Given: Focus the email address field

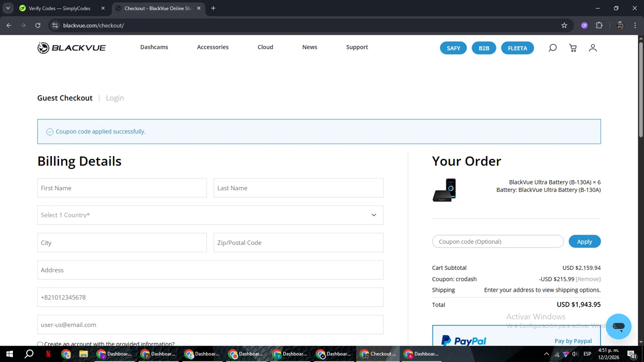Looking at the screenshot, I should pos(210,325).
